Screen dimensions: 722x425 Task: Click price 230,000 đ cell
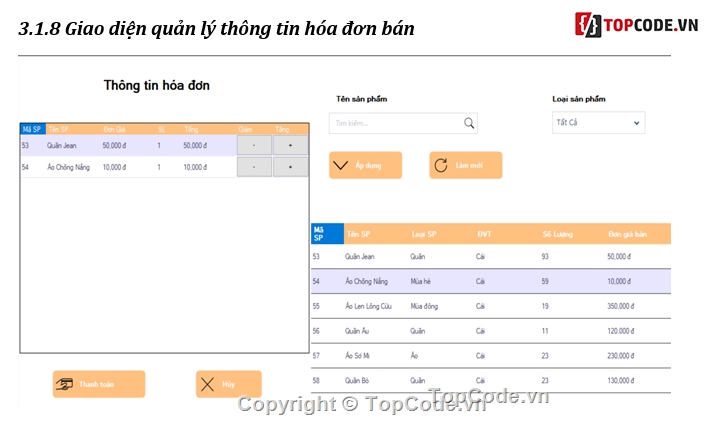coord(620,355)
